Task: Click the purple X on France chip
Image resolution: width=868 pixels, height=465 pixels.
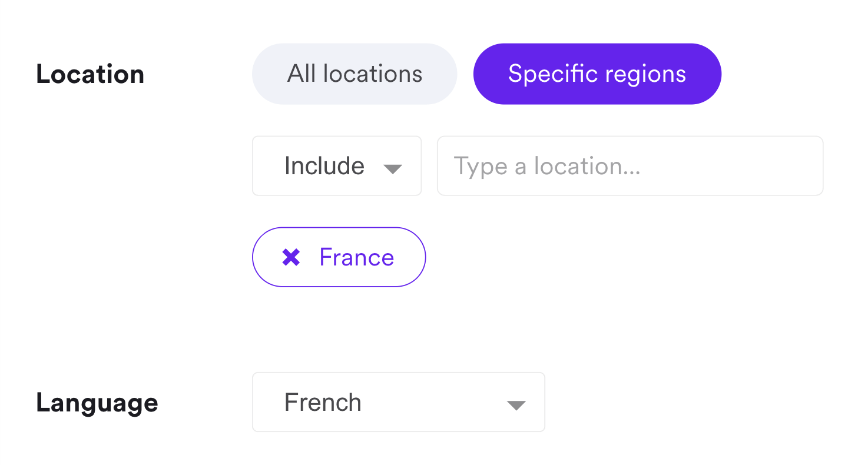Action: coord(291,257)
